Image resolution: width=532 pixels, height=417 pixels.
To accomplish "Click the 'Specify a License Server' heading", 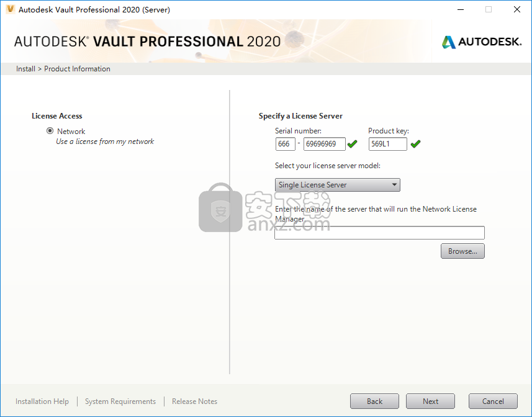I will [300, 116].
